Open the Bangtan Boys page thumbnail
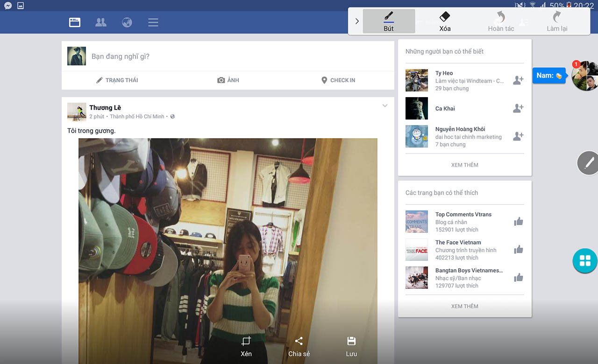This screenshot has height=364, width=598. (417, 278)
